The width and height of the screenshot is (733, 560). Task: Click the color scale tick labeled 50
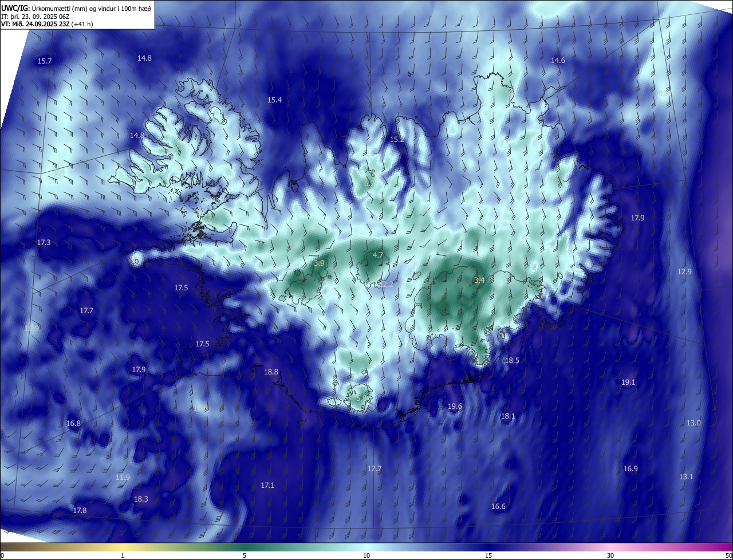(728, 555)
